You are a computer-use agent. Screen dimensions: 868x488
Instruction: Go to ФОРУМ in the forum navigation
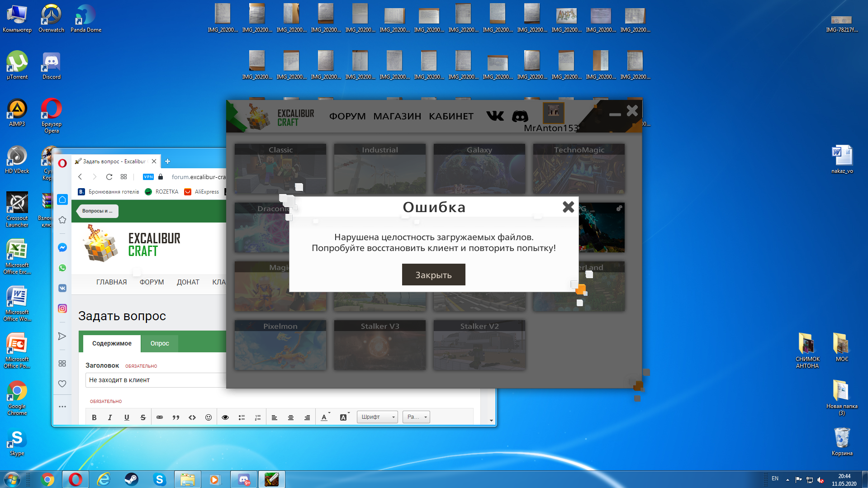click(152, 282)
